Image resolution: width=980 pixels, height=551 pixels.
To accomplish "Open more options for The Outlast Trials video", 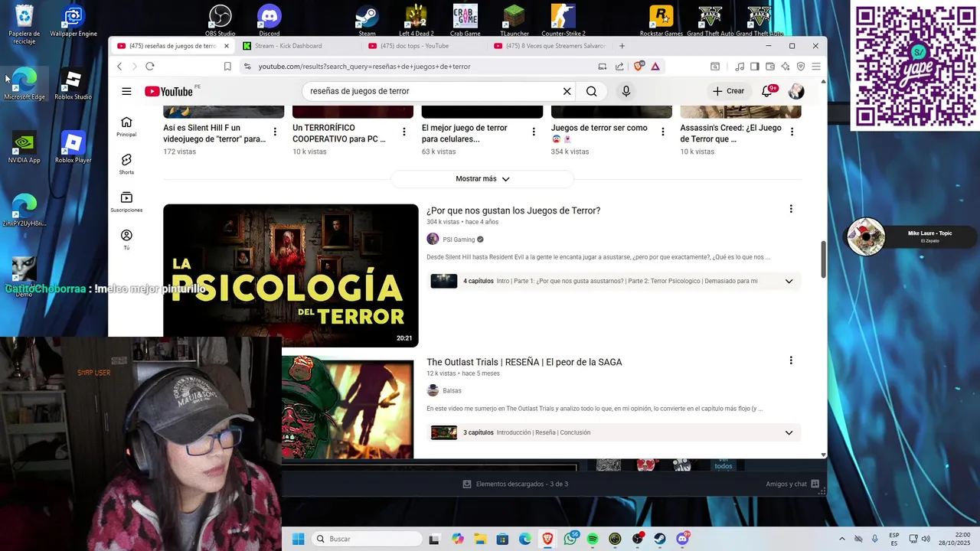I will tap(791, 360).
